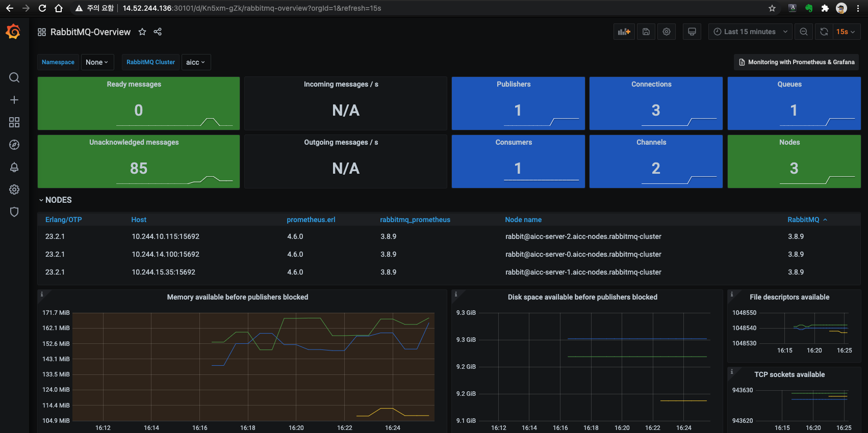Show info for Memory available panel
This screenshot has width=868, height=433.
click(42, 294)
